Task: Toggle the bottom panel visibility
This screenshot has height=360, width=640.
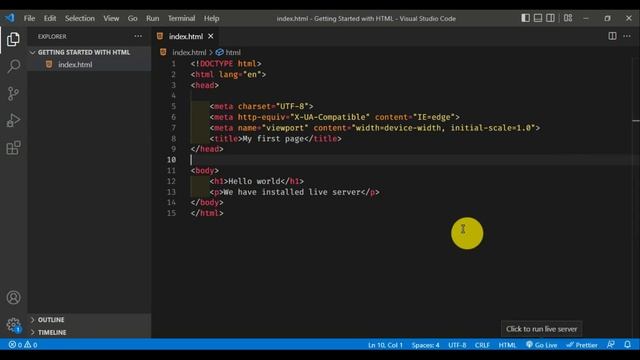Action: tap(538, 18)
